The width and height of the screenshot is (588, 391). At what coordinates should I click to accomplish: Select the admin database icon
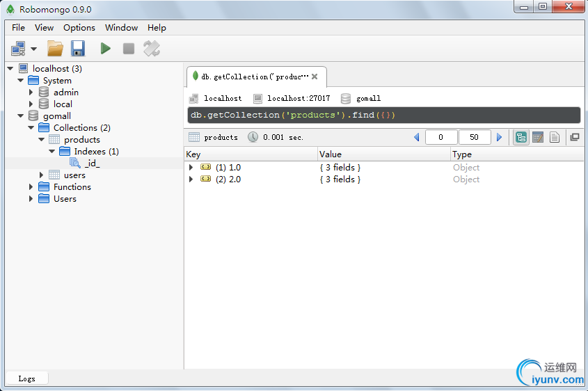point(44,93)
